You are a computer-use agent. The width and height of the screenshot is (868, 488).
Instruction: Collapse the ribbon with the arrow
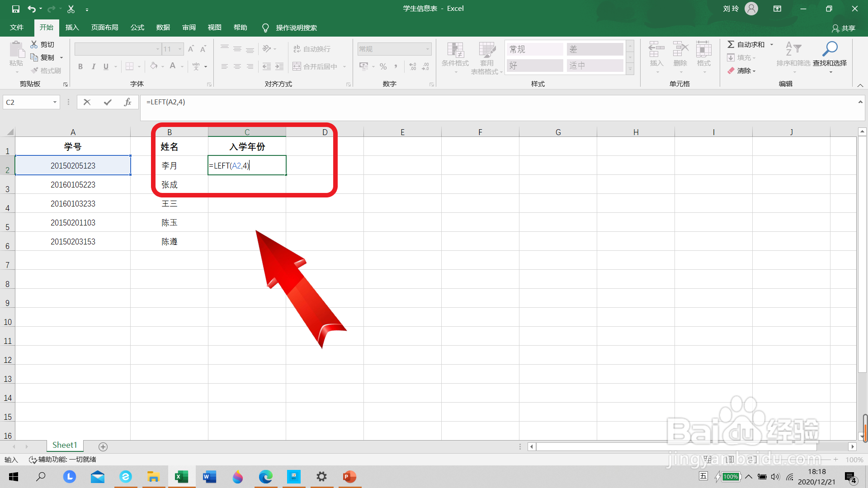tap(860, 85)
